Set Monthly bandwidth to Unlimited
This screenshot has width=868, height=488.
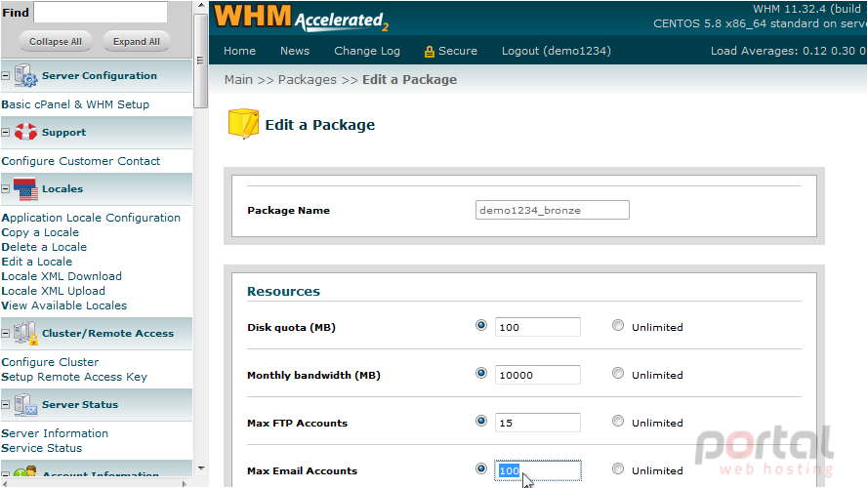coord(618,374)
